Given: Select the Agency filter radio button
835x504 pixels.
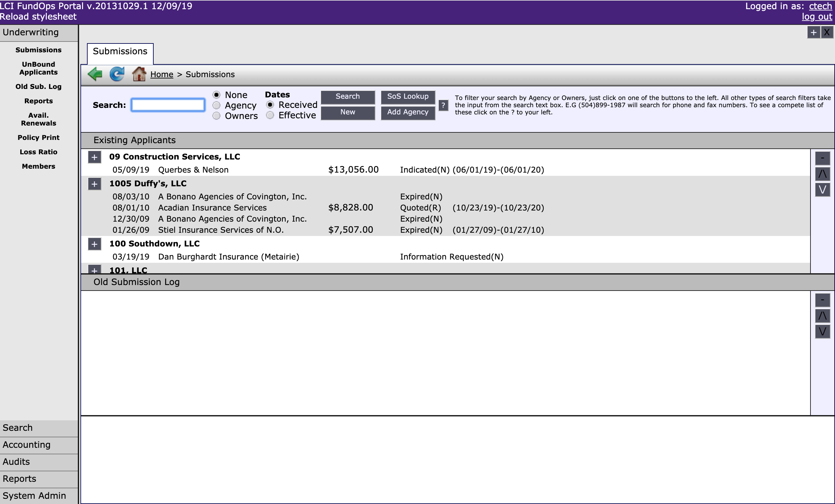Looking at the screenshot, I should coord(216,105).
